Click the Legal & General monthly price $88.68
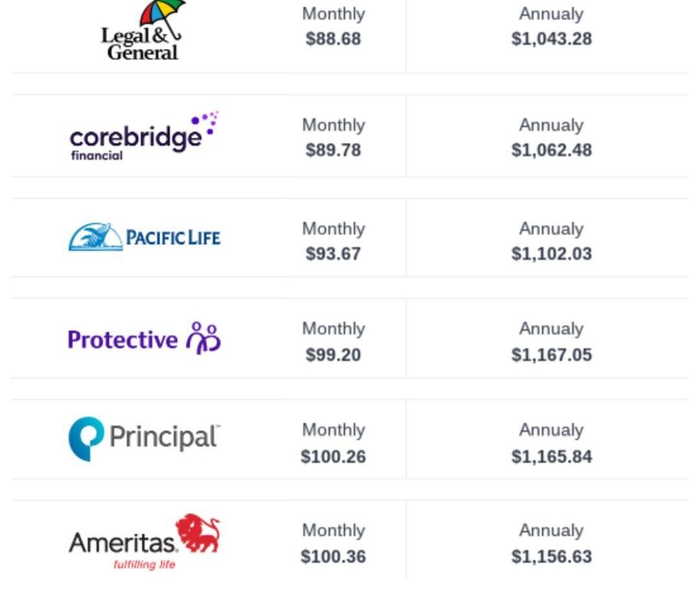The width and height of the screenshot is (700, 592). (x=333, y=39)
